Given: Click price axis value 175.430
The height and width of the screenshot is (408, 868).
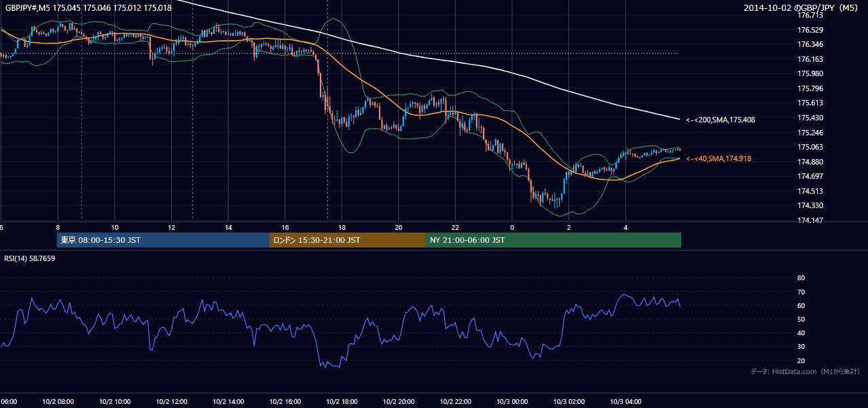Looking at the screenshot, I should (x=810, y=118).
